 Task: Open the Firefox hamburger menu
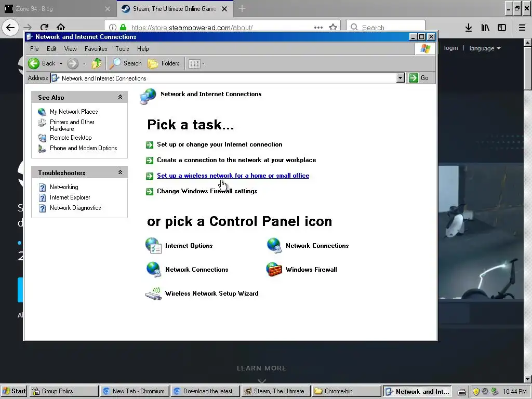(522, 28)
